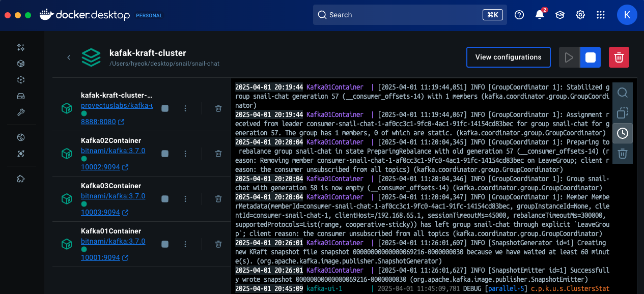The height and width of the screenshot is (294, 644).
Task: Open notifications bell with 2 badge
Action: pyautogui.click(x=540, y=15)
